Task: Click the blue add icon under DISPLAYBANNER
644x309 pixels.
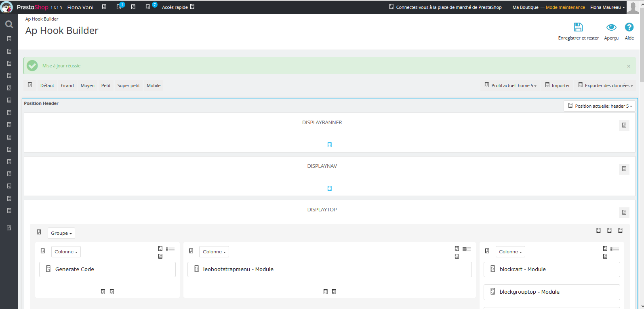Action: [x=330, y=145]
